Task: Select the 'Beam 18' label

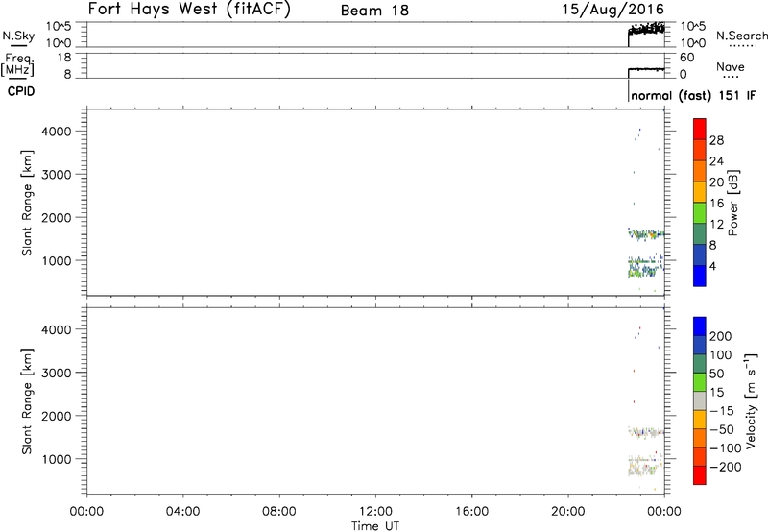Action: pyautogui.click(x=374, y=11)
